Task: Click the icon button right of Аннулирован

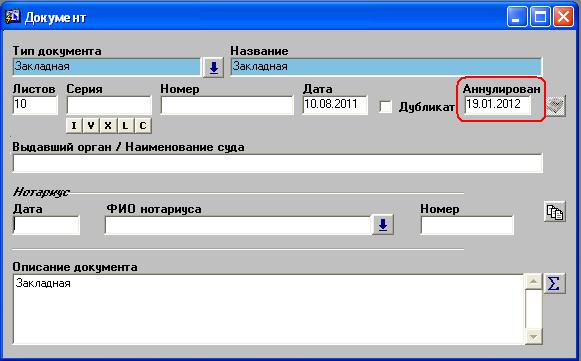Action: [556, 106]
